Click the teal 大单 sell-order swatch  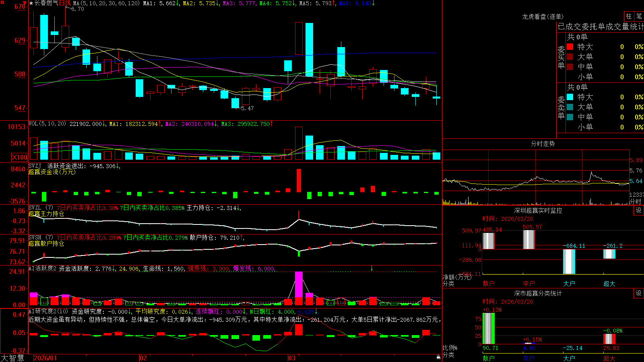(570, 107)
